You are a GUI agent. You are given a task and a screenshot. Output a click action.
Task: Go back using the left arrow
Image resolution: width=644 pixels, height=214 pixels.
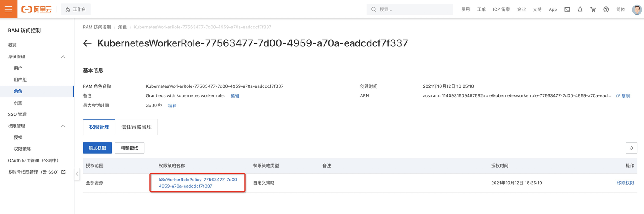88,43
